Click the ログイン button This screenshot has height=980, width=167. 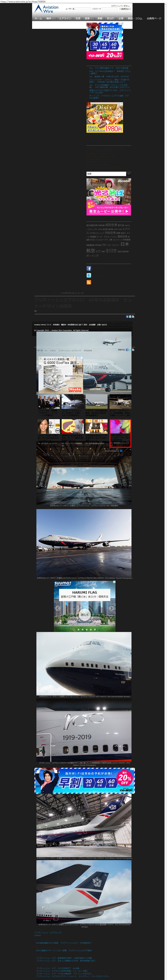click(x=125, y=9)
